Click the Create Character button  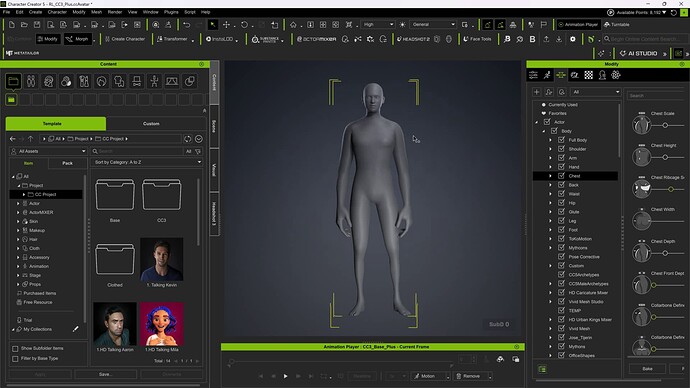tap(125, 39)
